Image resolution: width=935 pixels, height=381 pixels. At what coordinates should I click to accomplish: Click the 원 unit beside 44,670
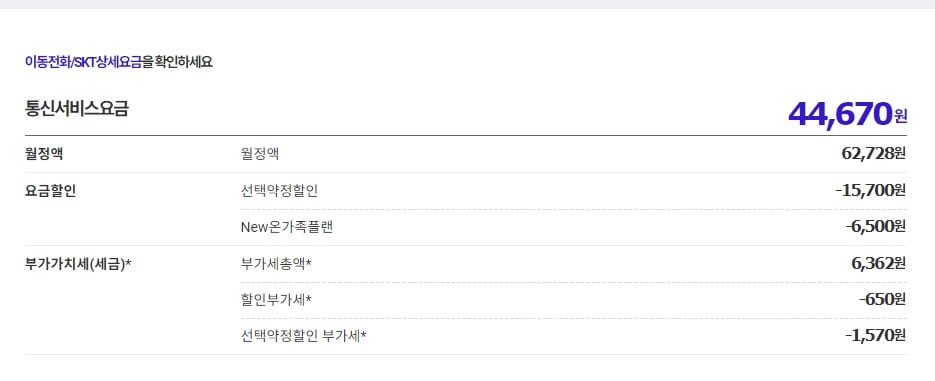(900, 116)
